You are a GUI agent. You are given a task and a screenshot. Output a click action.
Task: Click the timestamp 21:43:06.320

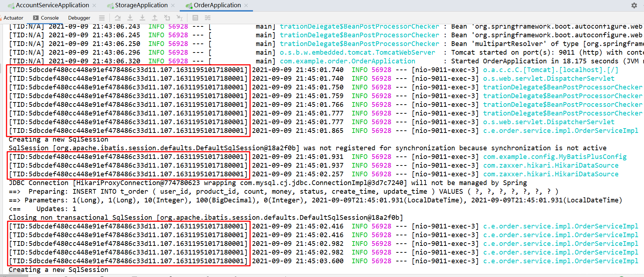point(116,61)
